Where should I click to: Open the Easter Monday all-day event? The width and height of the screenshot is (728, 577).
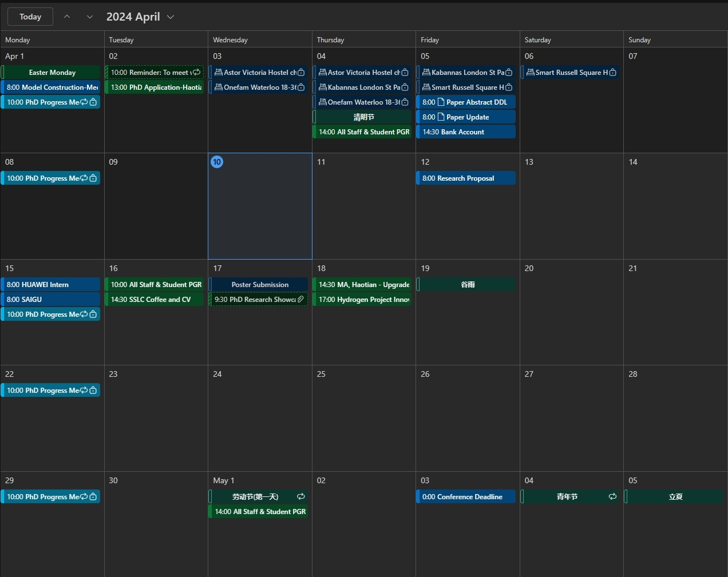(x=52, y=73)
